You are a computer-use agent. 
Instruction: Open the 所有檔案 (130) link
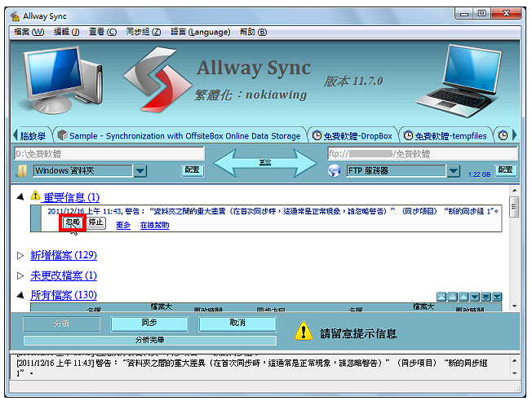click(64, 295)
